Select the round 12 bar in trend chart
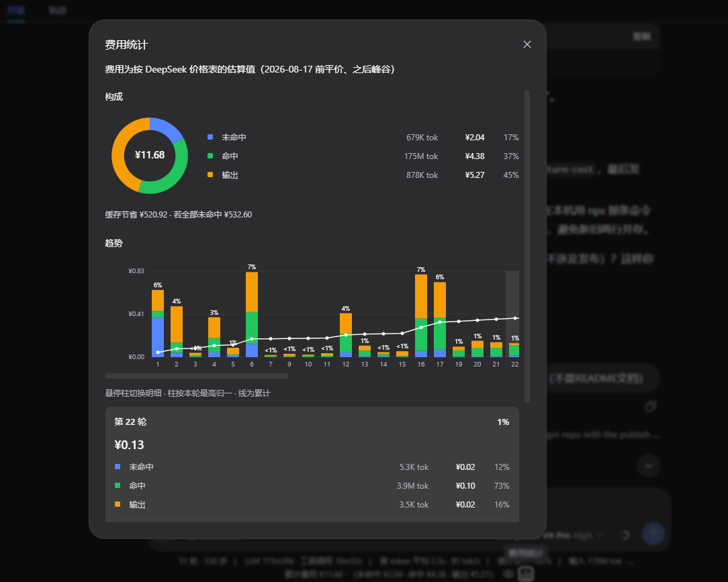 [x=346, y=335]
